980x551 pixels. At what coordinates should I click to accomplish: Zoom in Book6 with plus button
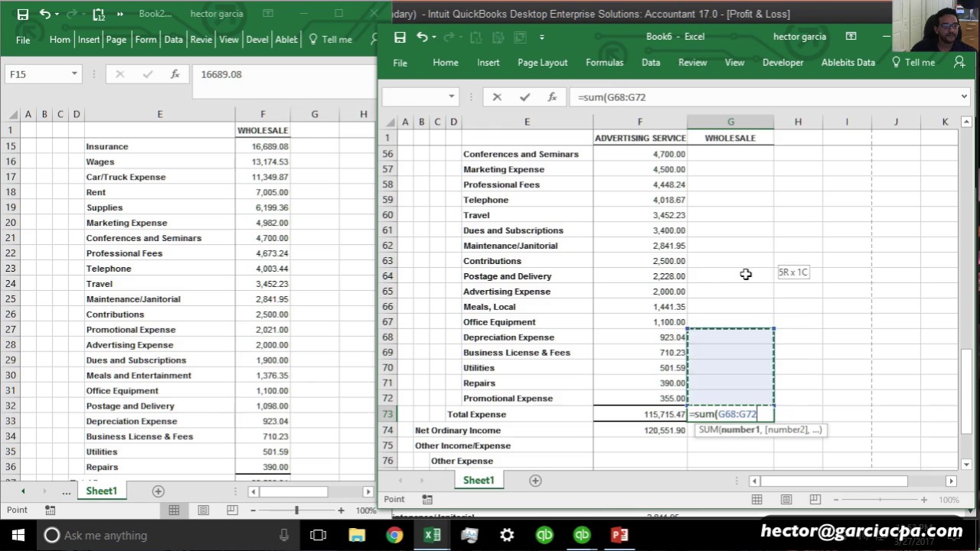924,500
